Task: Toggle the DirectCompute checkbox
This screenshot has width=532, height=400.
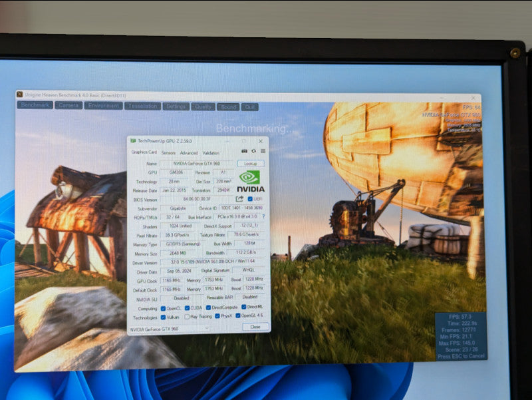Action: click(208, 307)
